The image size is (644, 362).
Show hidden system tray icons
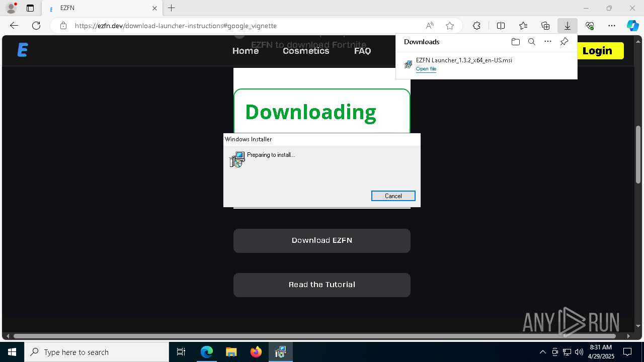[543, 352]
